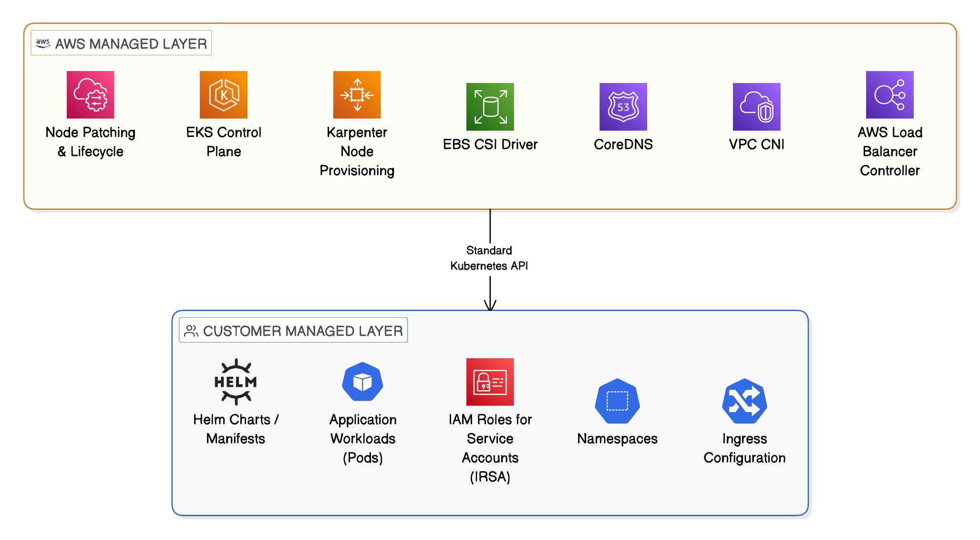980x540 pixels.
Task: Click the Standard Kubernetes API arrow label
Action: 489,258
